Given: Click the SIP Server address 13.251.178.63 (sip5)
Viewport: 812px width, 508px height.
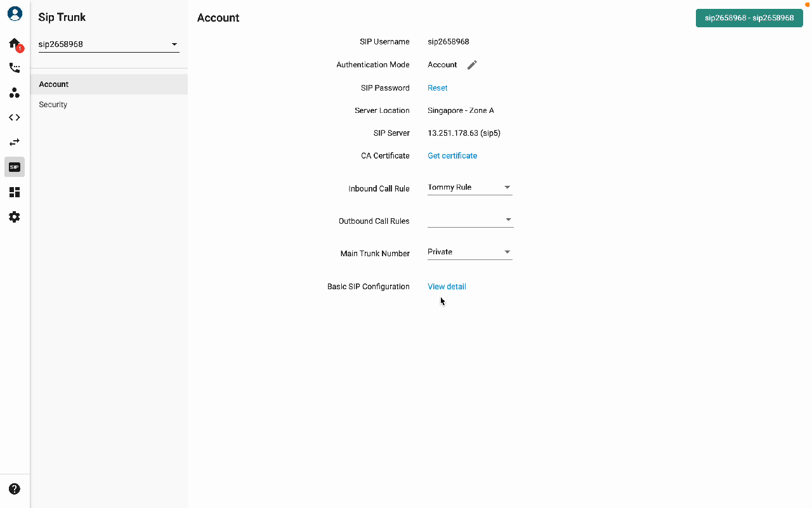Looking at the screenshot, I should coord(464,133).
